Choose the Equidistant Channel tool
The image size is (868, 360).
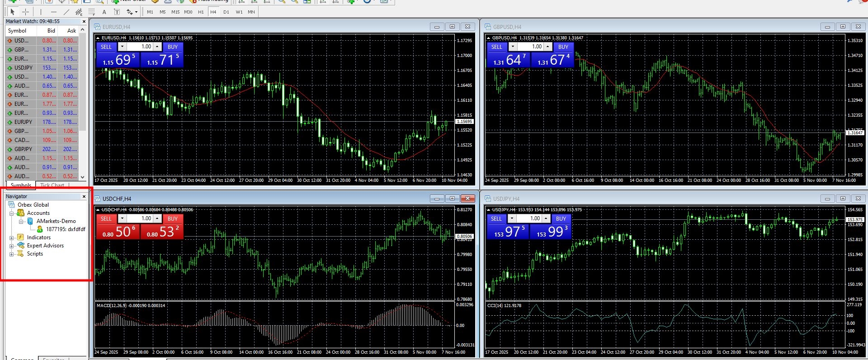click(79, 12)
